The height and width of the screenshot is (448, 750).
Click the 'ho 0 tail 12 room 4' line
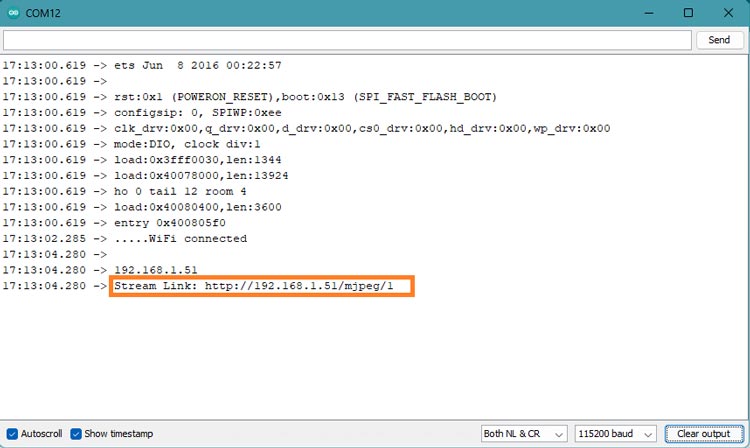click(x=180, y=191)
